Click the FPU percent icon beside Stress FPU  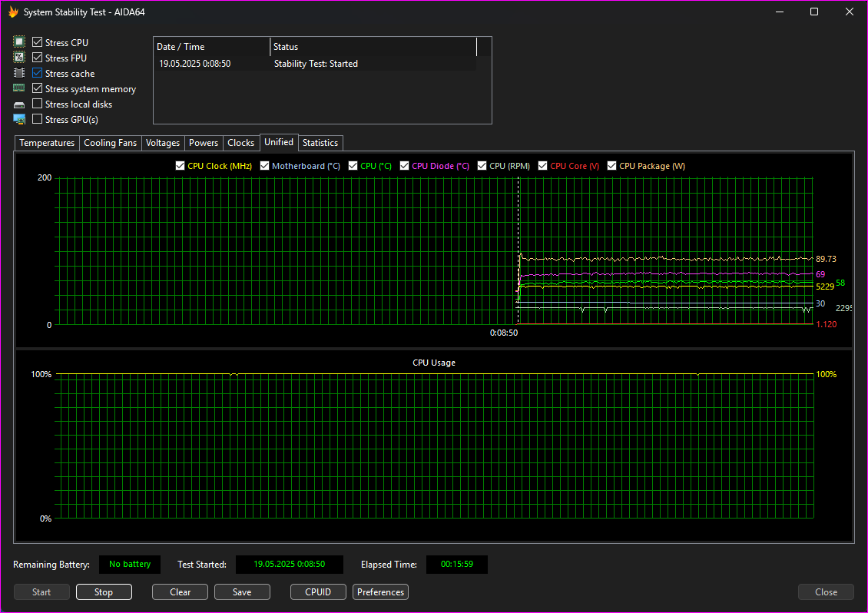19,58
